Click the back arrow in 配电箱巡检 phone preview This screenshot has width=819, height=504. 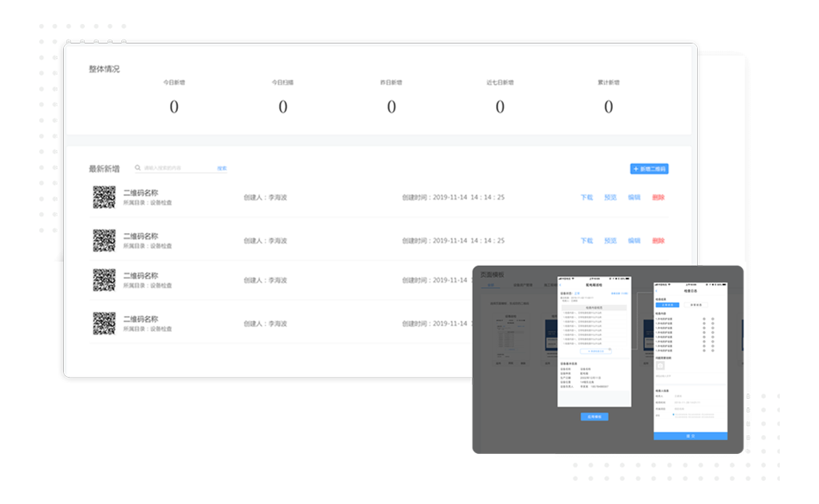point(561,285)
